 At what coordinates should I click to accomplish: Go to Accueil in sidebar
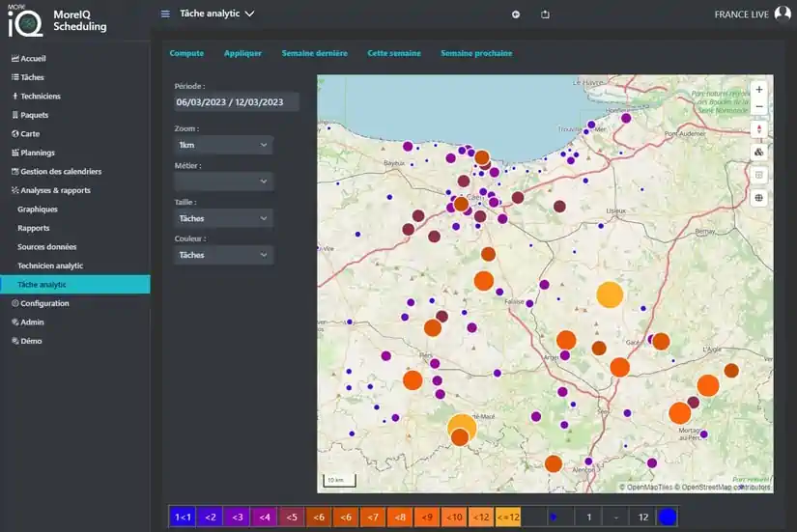coord(28,59)
